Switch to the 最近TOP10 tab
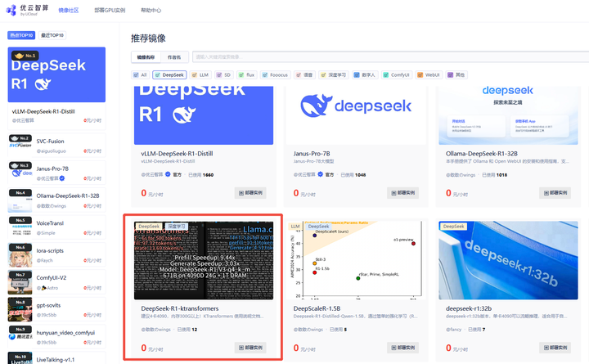Screen dimensions: 589x364 point(52,35)
